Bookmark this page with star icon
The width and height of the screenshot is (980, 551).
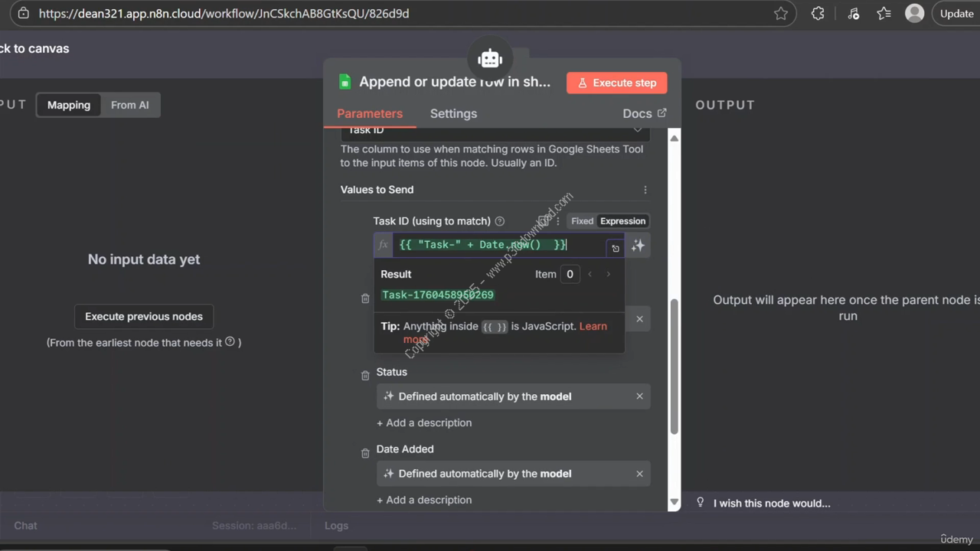(780, 14)
